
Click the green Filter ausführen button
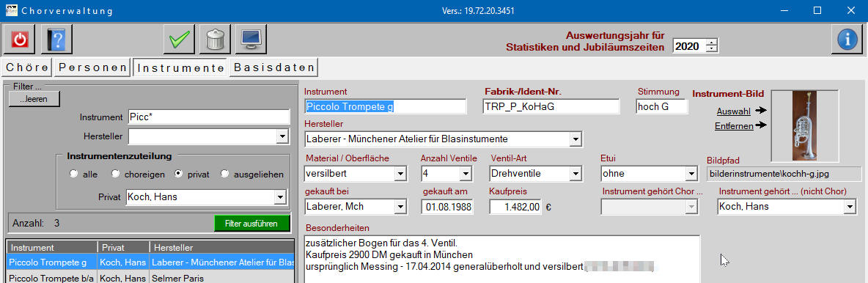[252, 224]
